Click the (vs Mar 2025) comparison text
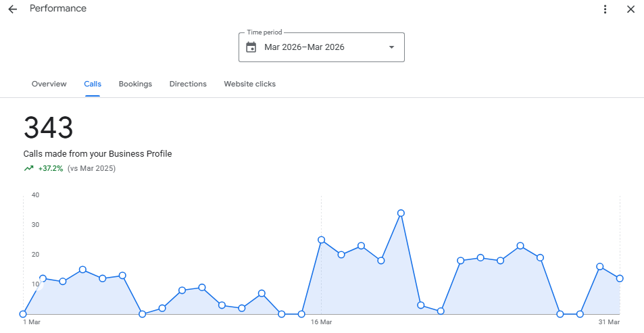The width and height of the screenshot is (644, 333). point(92,168)
